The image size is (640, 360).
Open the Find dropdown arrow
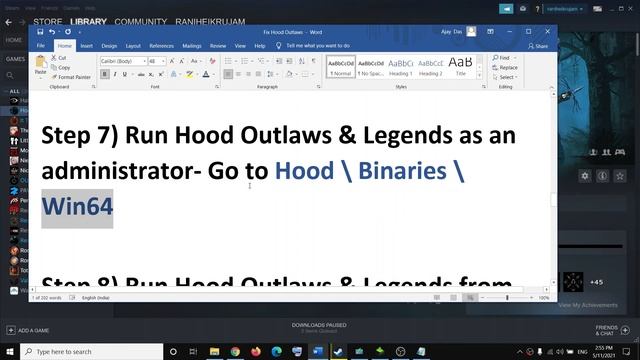tap(515, 58)
